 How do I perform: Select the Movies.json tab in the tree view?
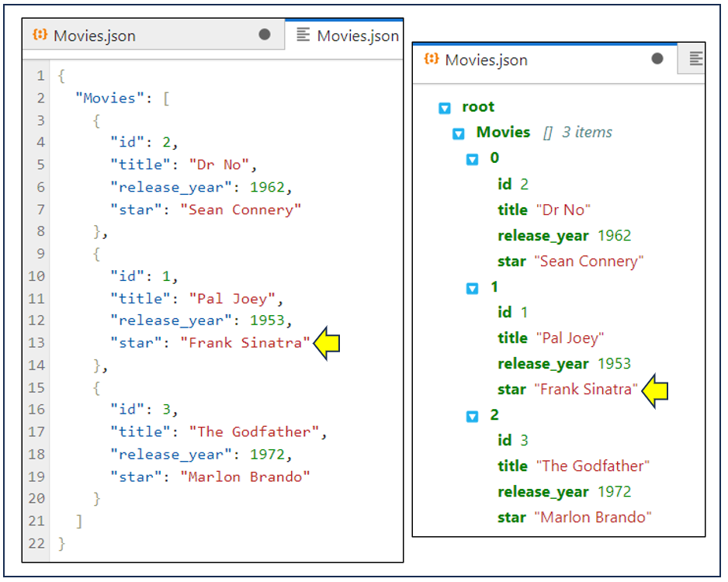(x=486, y=60)
